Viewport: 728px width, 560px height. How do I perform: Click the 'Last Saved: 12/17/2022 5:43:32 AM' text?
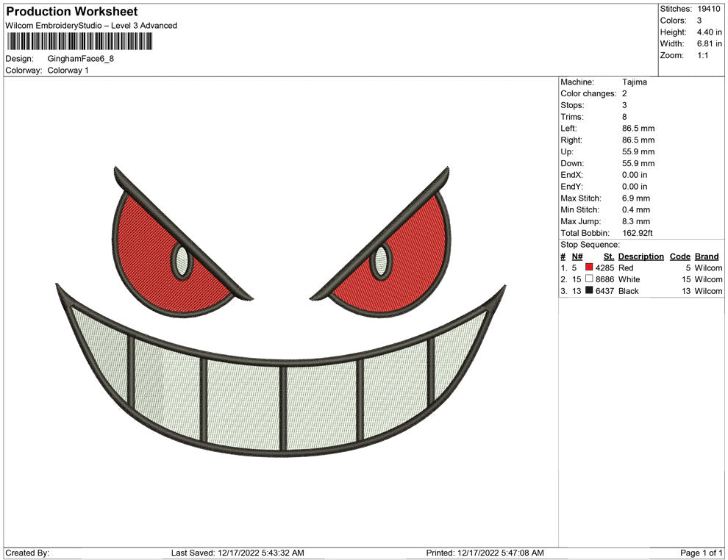point(238,553)
